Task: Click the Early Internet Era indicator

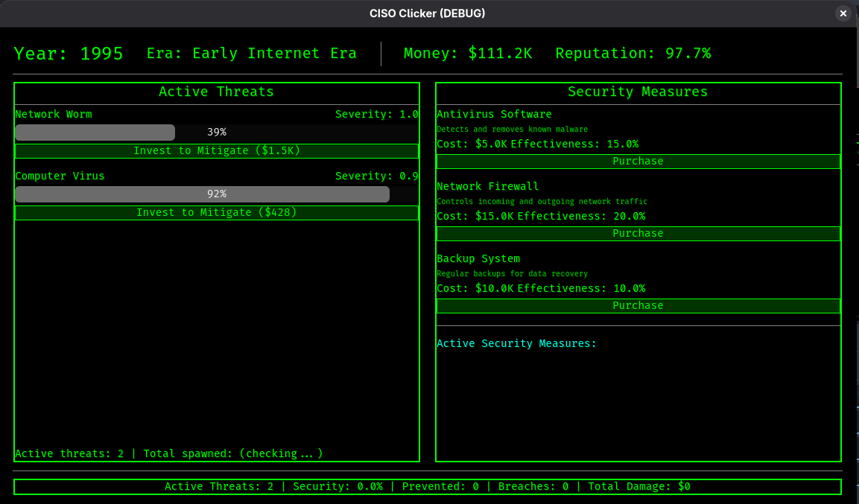Action: [x=251, y=54]
